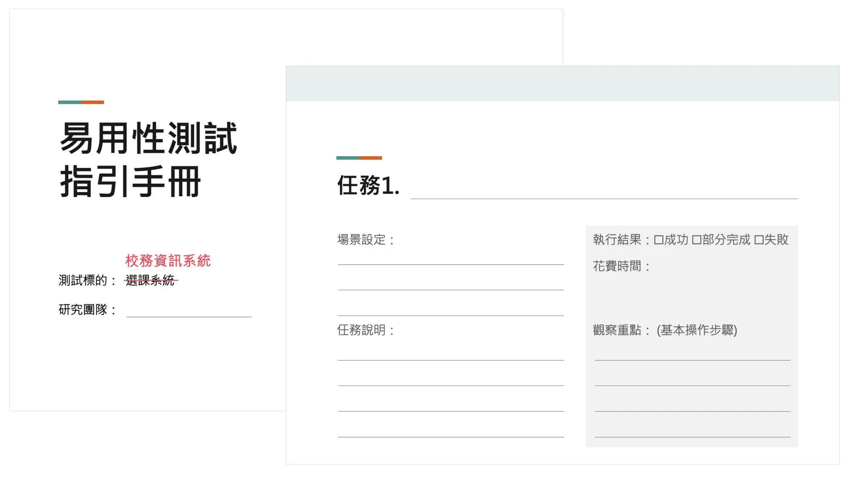Image resolution: width=868 pixels, height=488 pixels.
Task: Click the title 易用性測試 指引手冊
Action: point(148,160)
